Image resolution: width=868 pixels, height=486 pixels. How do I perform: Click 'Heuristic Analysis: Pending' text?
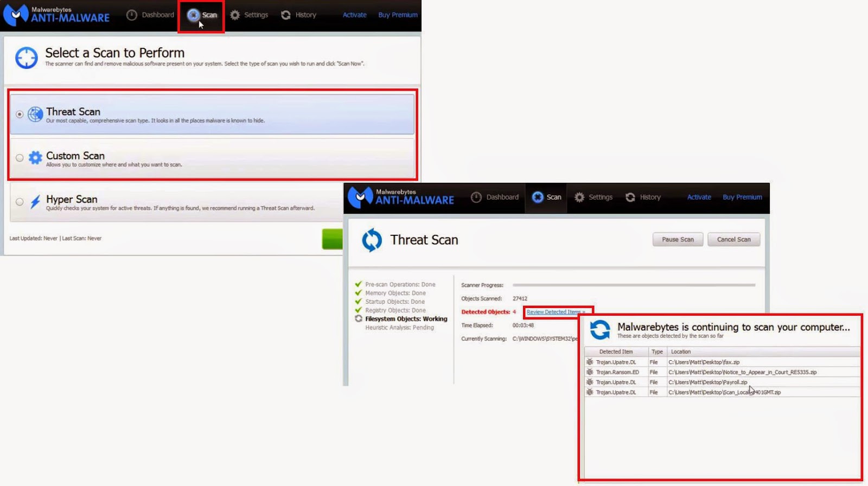point(399,328)
